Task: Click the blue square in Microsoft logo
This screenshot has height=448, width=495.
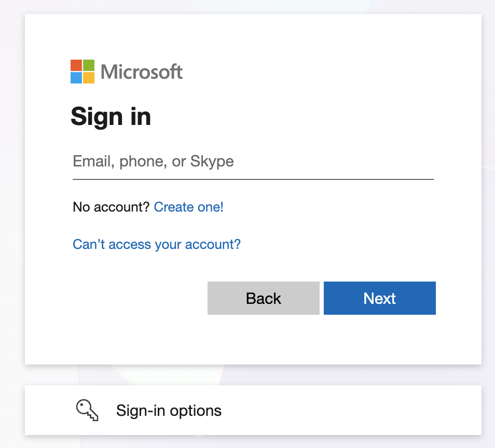Action: pos(76,78)
